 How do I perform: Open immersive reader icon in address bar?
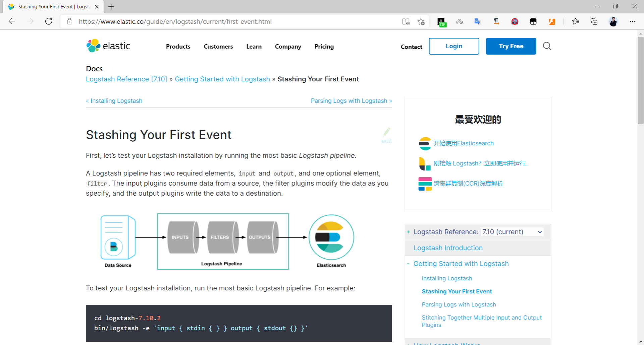pyautogui.click(x=406, y=21)
